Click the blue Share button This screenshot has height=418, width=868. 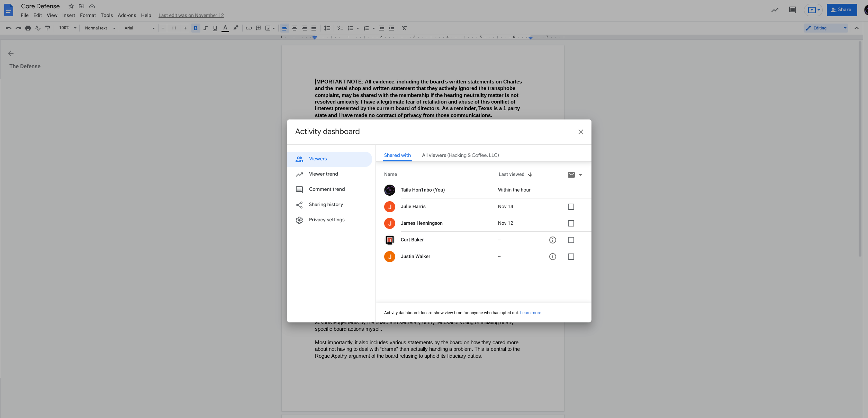pos(841,10)
